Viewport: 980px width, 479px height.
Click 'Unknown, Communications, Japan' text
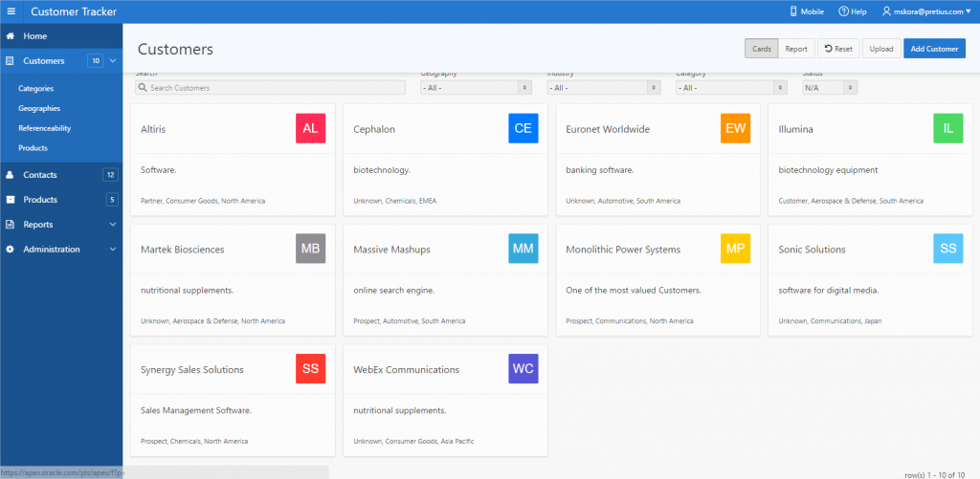point(830,321)
